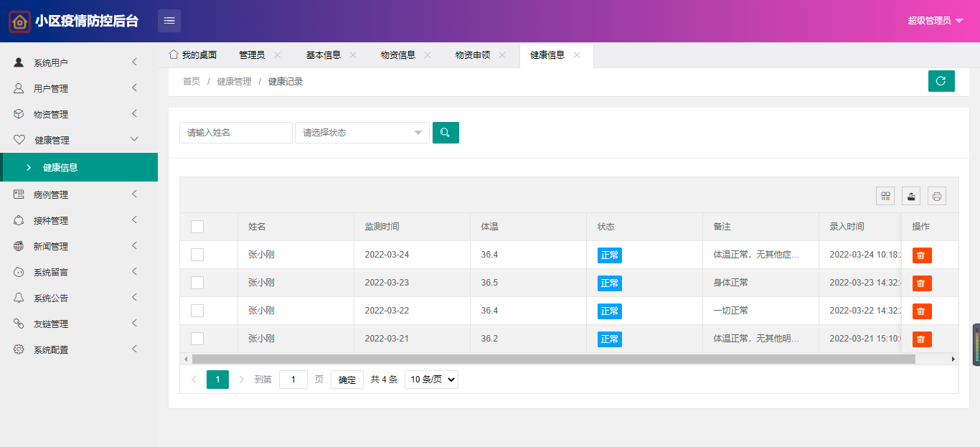
Task: Click the 系统配置 gear icon
Action: [x=19, y=349]
